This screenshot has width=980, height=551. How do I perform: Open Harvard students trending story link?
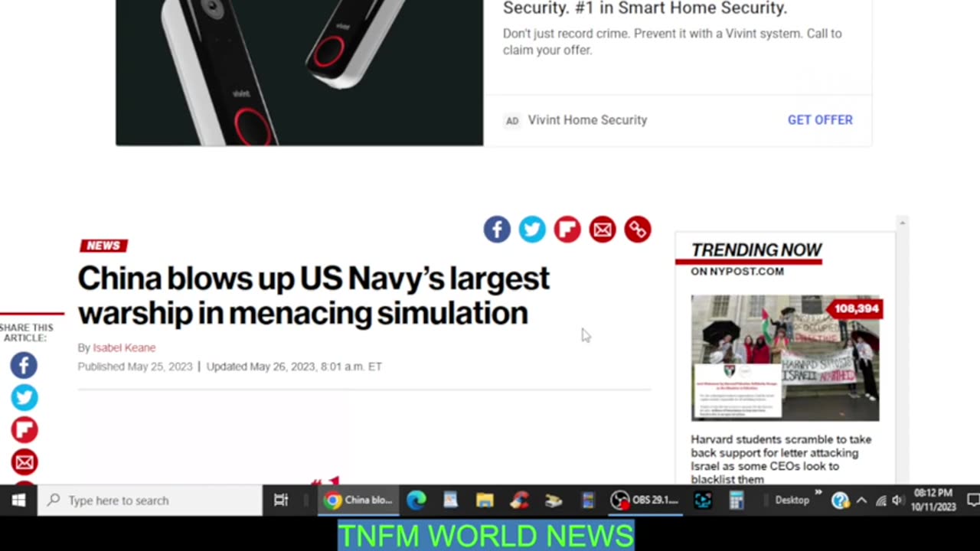pos(781,459)
